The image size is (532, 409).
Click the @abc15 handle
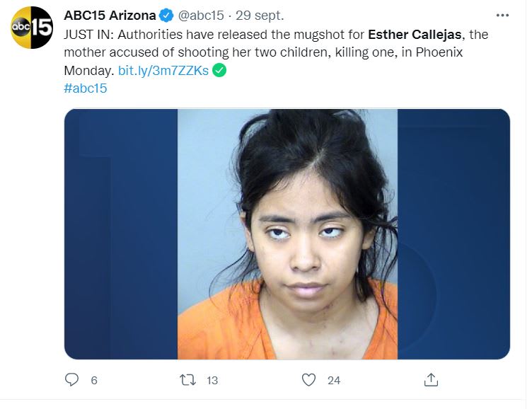[201, 16]
